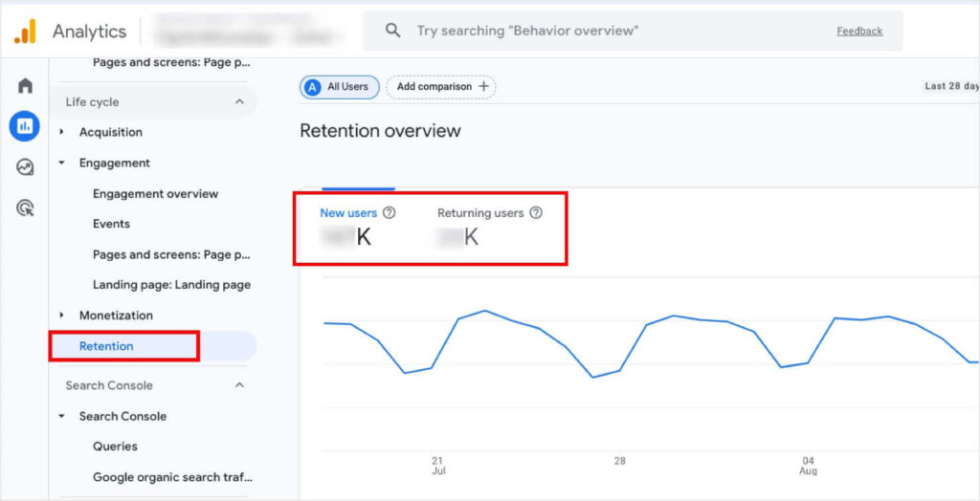Open the Explore icon in left rail
This screenshot has width=980, height=501.
25,167
